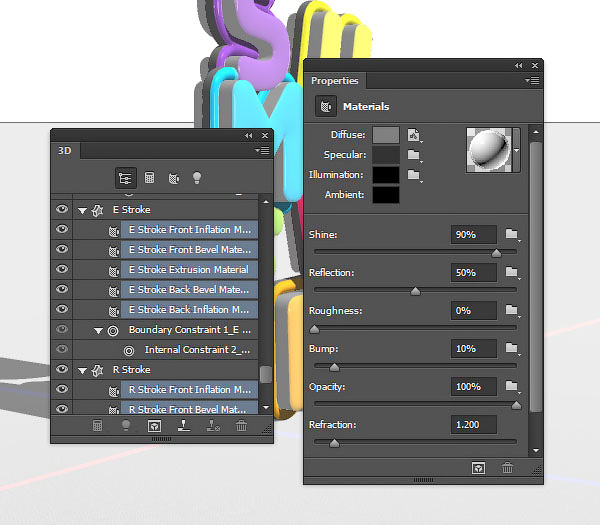Click the Reflection slider handle
Image resolution: width=600 pixels, height=525 pixels.
(415, 291)
